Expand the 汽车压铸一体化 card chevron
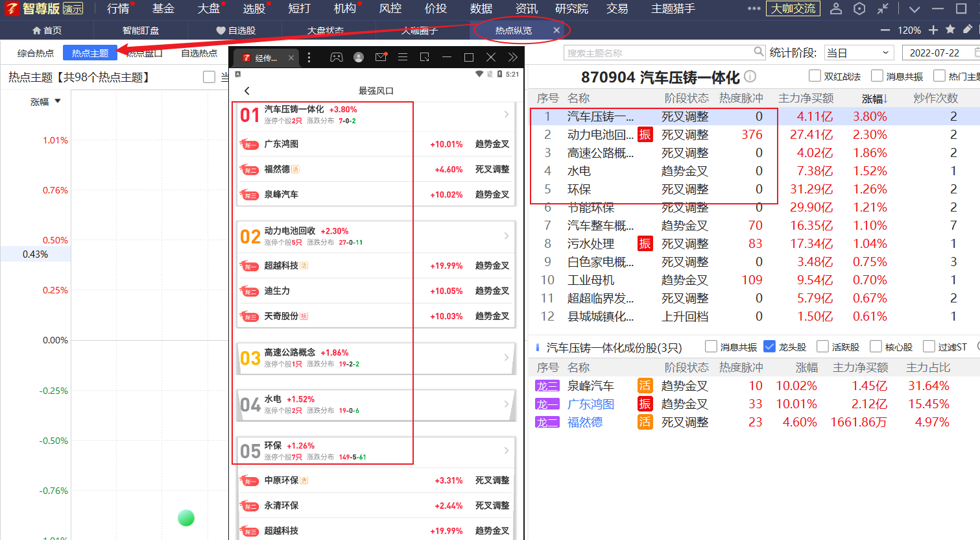This screenshot has height=540, width=980. [x=507, y=114]
